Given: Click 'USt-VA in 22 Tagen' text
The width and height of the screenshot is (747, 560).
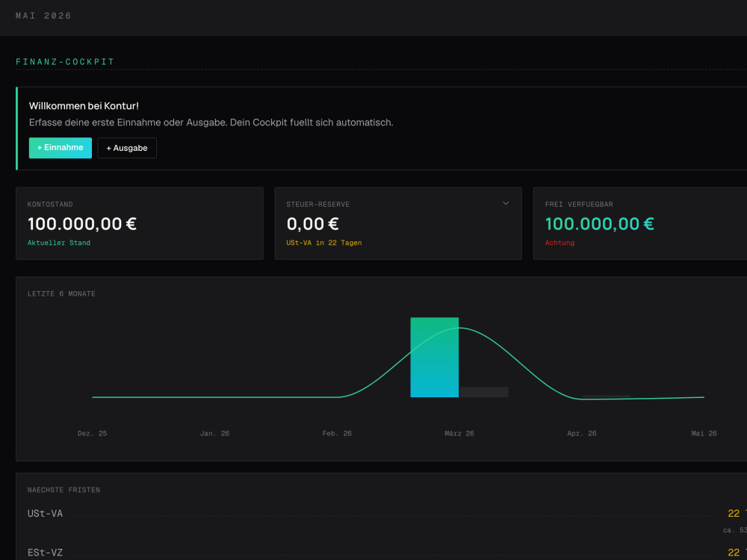Looking at the screenshot, I should 323,243.
